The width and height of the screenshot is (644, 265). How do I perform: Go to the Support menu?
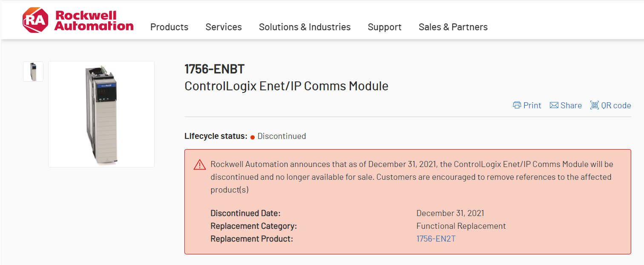click(385, 27)
